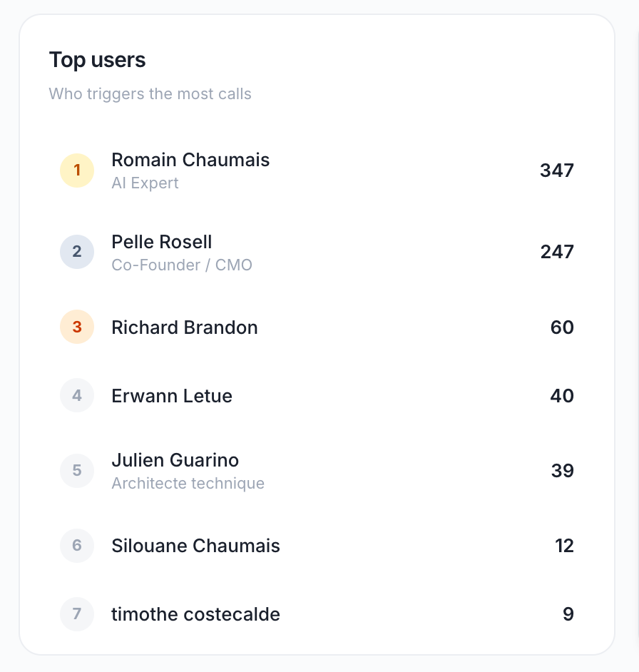This screenshot has width=639, height=672.
Task: Click the 347 calls count
Action: [x=557, y=170]
